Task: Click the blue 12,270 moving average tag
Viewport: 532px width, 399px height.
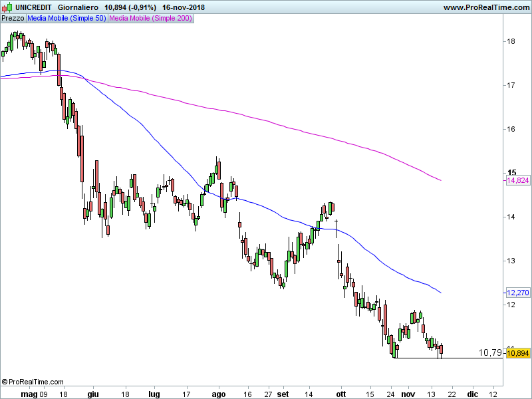Action: (518, 293)
